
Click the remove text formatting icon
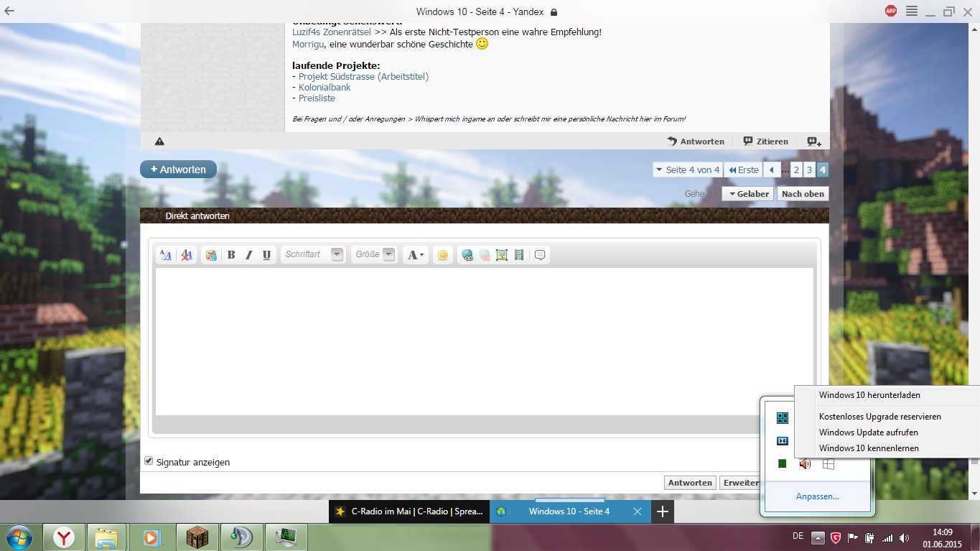point(187,255)
